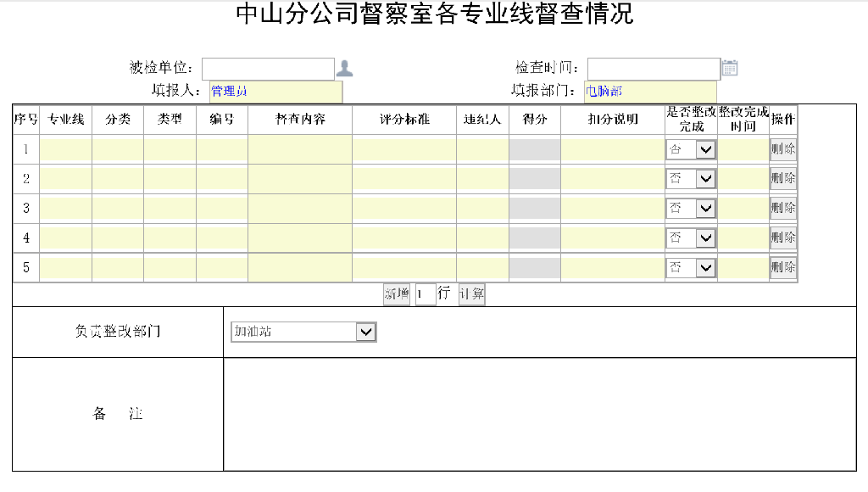Click the 检查时间 date input field
This screenshot has height=492, width=868.
653,69
